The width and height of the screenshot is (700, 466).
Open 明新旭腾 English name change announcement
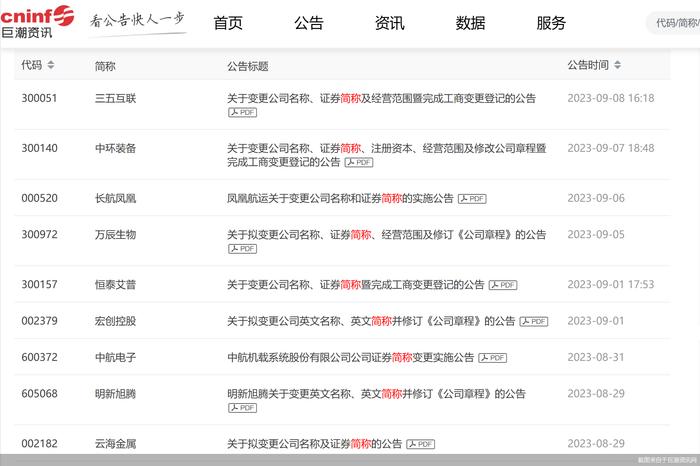376,394
